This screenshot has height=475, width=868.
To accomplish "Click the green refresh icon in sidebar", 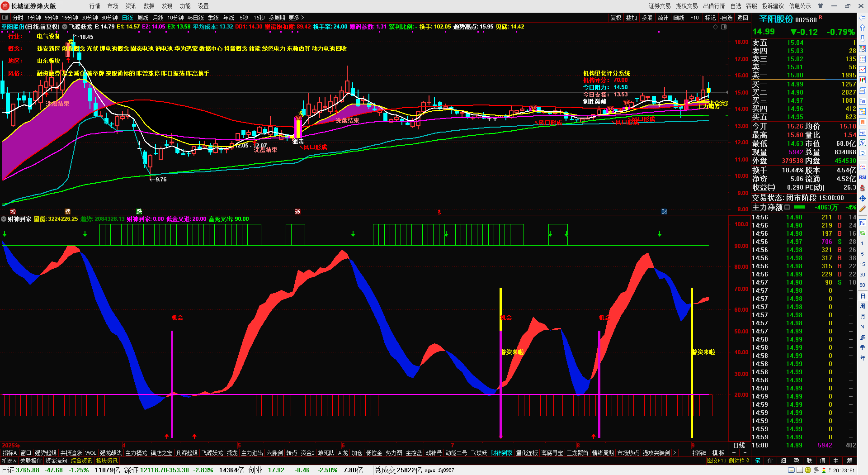I will coord(862,233).
